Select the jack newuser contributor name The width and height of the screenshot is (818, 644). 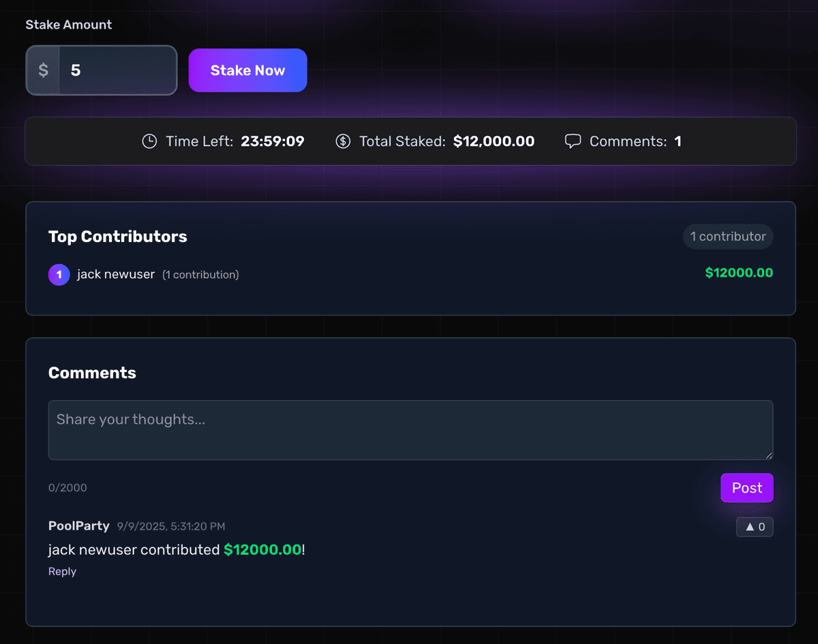[x=116, y=274]
